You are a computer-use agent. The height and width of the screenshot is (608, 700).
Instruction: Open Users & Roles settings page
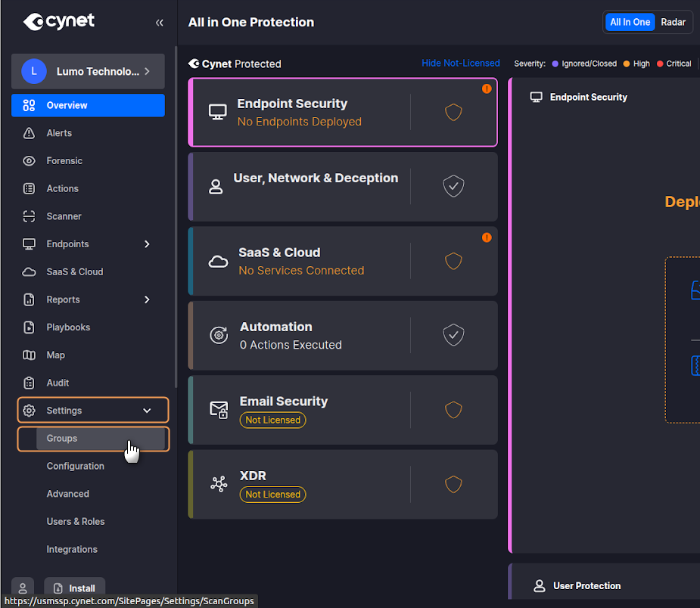[76, 522]
